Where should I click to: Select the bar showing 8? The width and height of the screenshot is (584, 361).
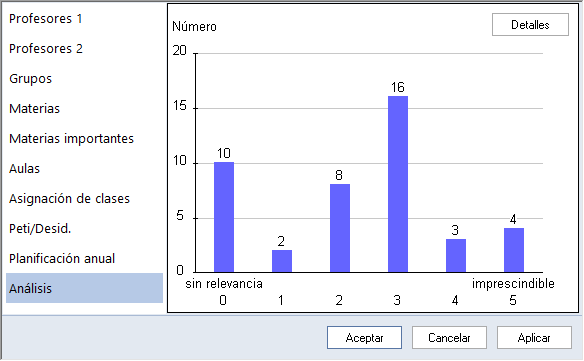340,228
